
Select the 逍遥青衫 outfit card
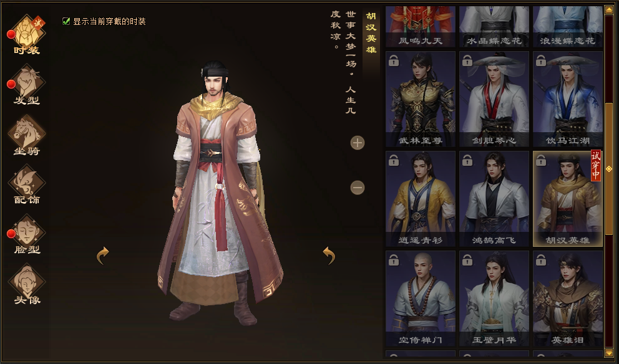pos(420,199)
